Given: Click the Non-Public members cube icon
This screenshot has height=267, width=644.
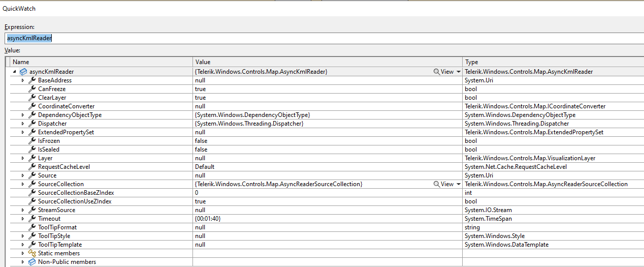Looking at the screenshot, I should [x=32, y=262].
